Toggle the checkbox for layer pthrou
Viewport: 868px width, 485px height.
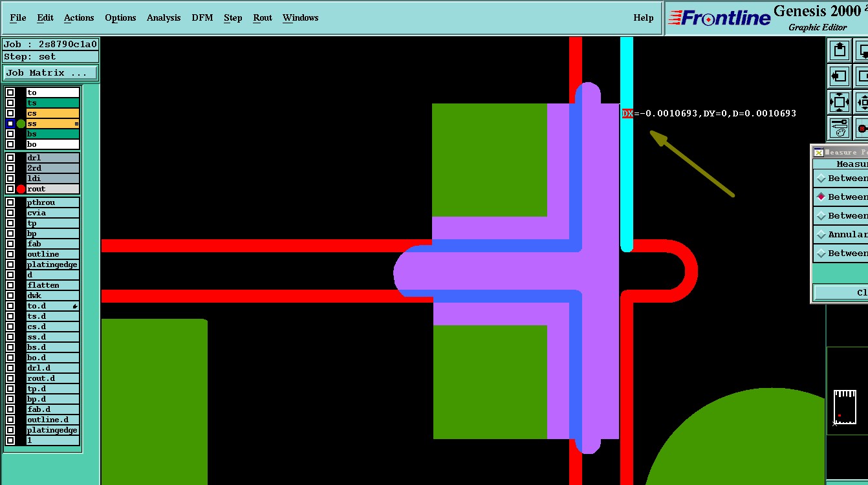pyautogui.click(x=10, y=202)
